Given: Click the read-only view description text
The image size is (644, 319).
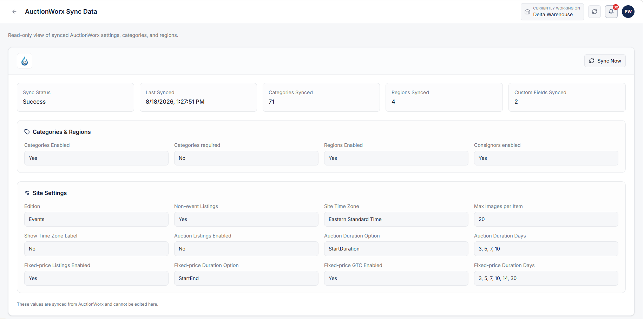Looking at the screenshot, I should [93, 35].
